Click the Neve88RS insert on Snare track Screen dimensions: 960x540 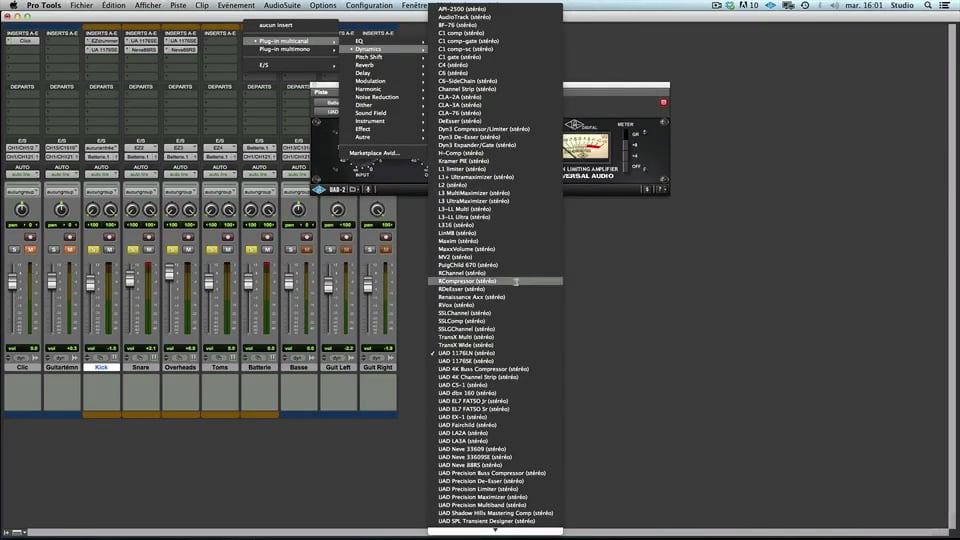coord(141,50)
